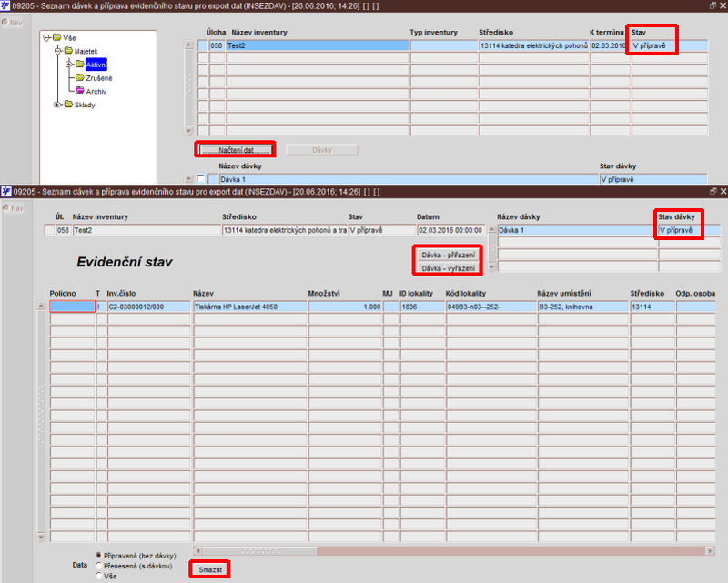
Task: Click the Dávka - přiřazení button
Action: pyautogui.click(x=448, y=255)
